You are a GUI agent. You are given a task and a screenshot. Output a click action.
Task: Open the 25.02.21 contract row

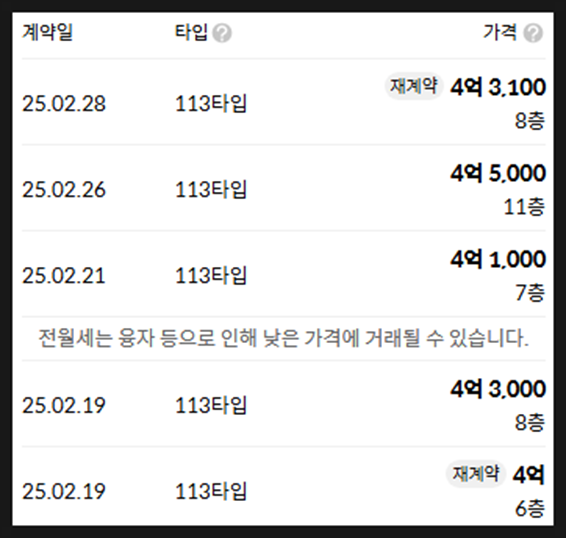coord(284,274)
